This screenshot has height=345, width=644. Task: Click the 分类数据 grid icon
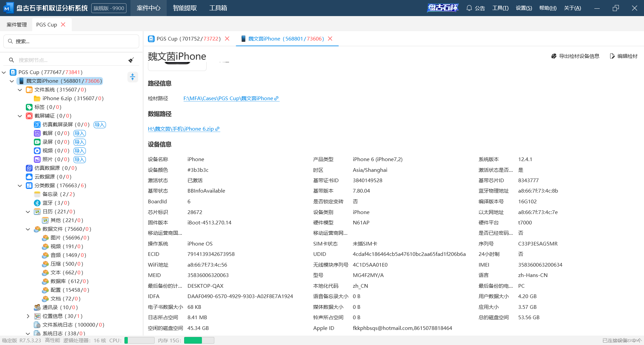click(x=29, y=186)
